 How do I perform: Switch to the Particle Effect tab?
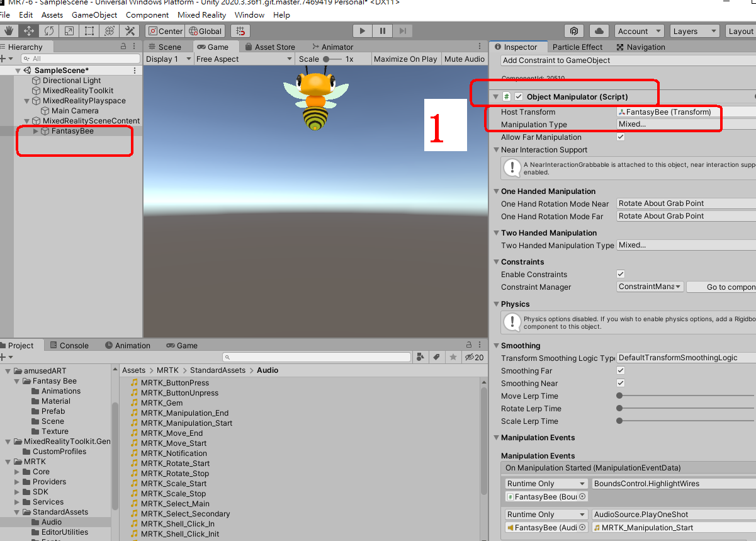[578, 47]
